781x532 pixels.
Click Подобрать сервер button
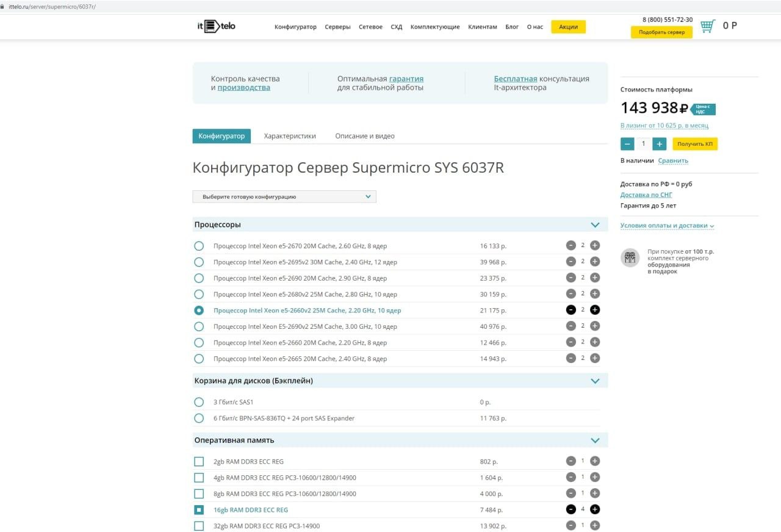(661, 32)
